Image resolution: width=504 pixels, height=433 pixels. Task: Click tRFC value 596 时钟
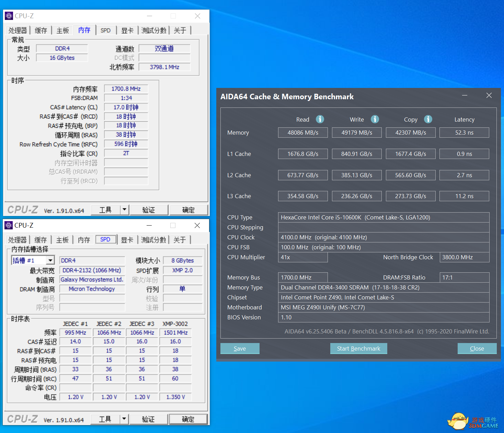coord(126,144)
